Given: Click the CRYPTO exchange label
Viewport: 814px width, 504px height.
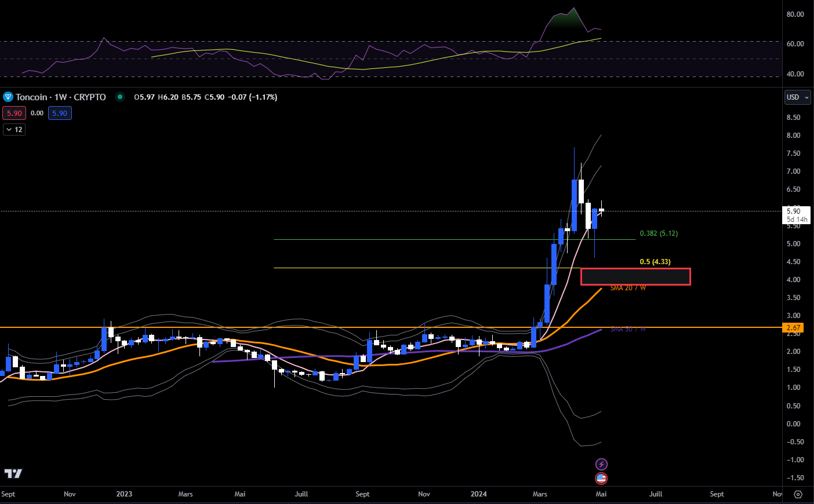Looking at the screenshot, I should click(89, 97).
